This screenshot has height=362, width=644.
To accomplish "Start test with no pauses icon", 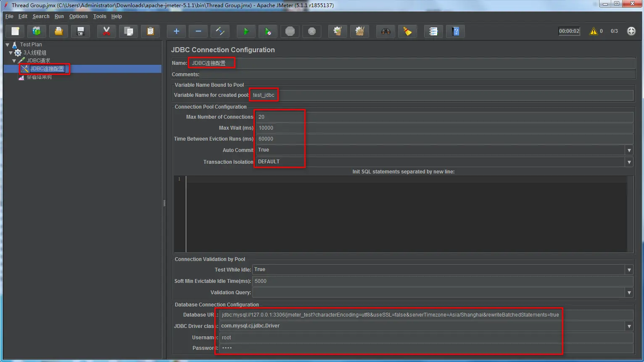I will pos(268,31).
